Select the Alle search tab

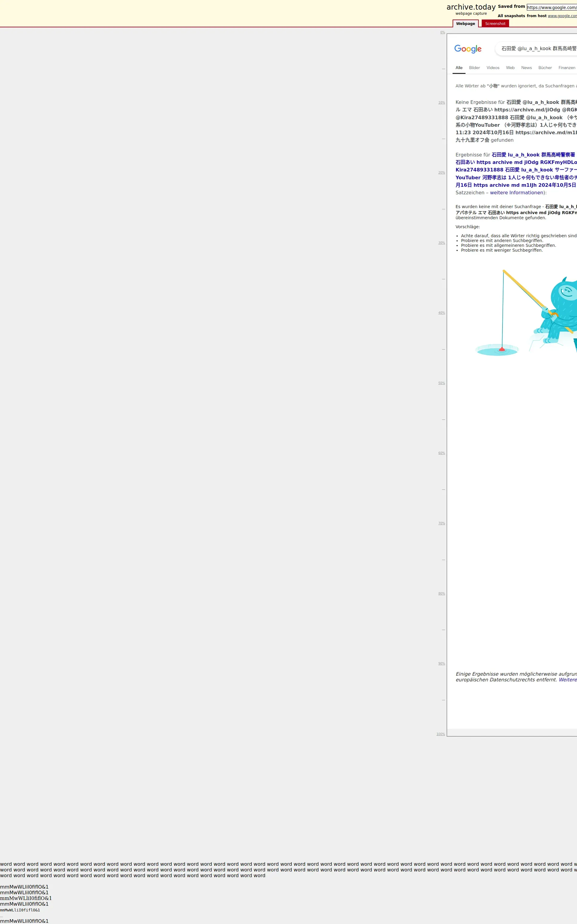[x=459, y=68]
